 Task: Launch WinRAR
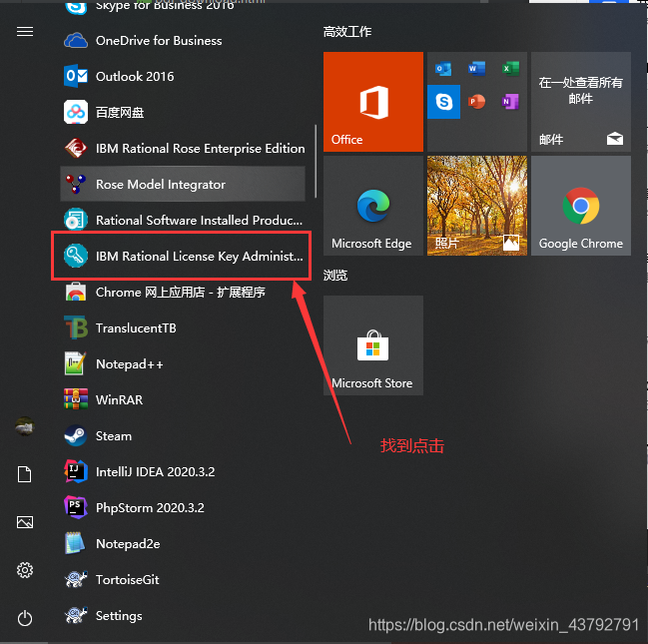[183, 399]
